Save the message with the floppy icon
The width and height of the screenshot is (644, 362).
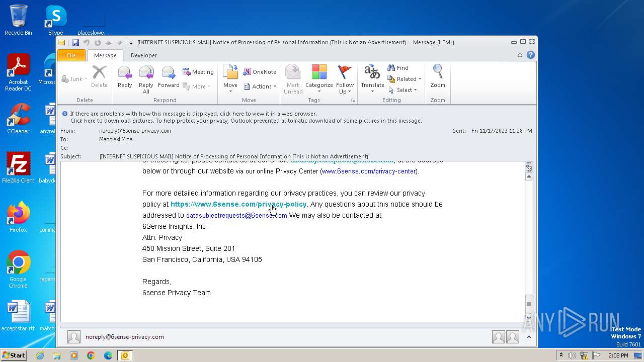75,43
